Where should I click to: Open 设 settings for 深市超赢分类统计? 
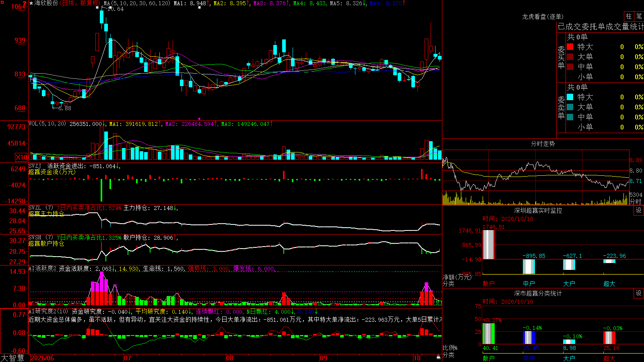(639, 293)
